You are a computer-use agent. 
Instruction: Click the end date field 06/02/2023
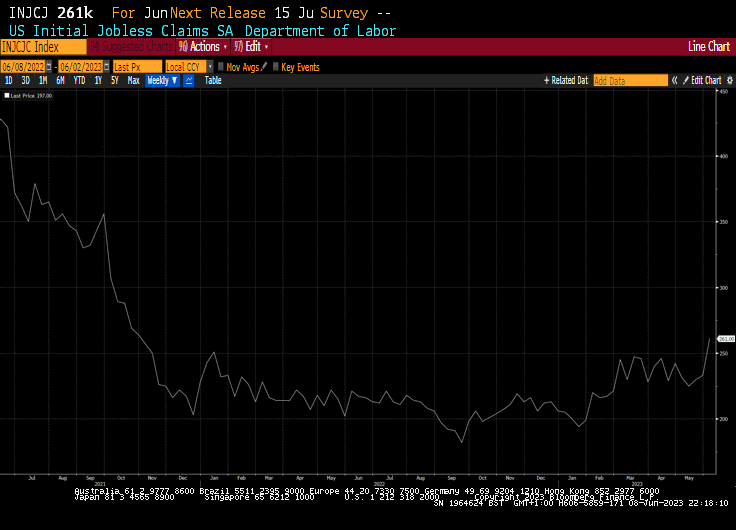click(x=81, y=67)
